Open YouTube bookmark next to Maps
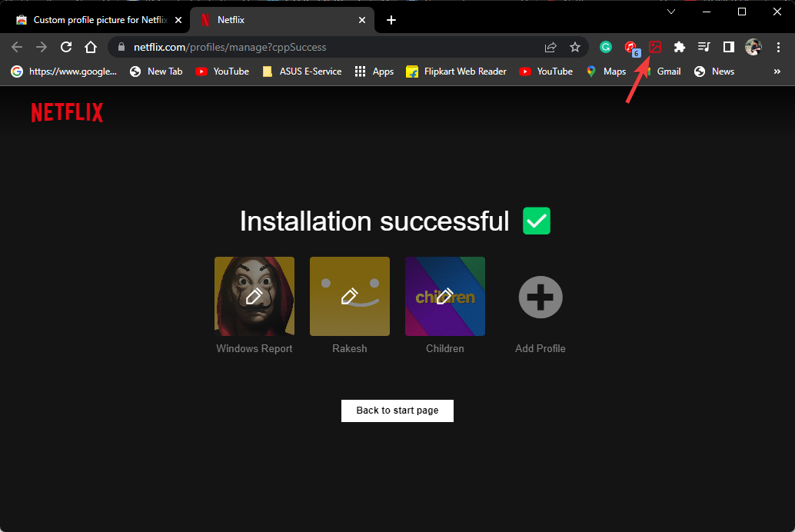 (546, 71)
